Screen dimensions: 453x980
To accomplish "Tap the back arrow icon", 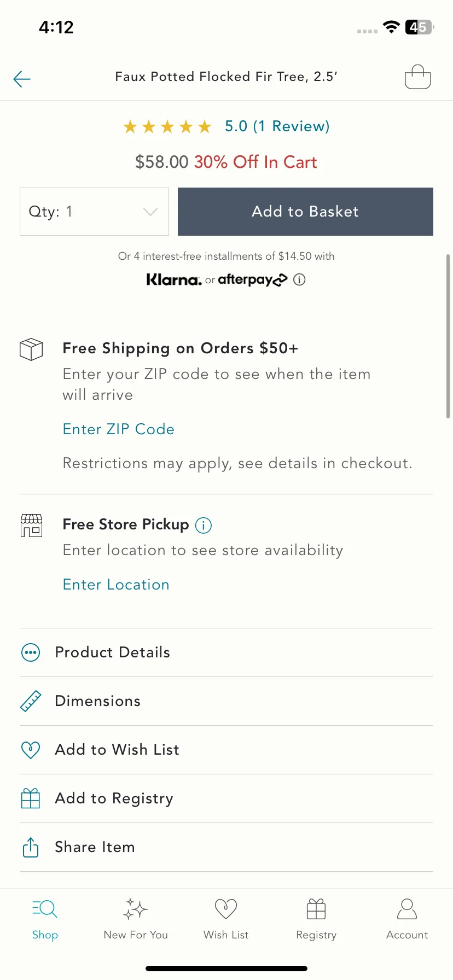I will tap(22, 79).
